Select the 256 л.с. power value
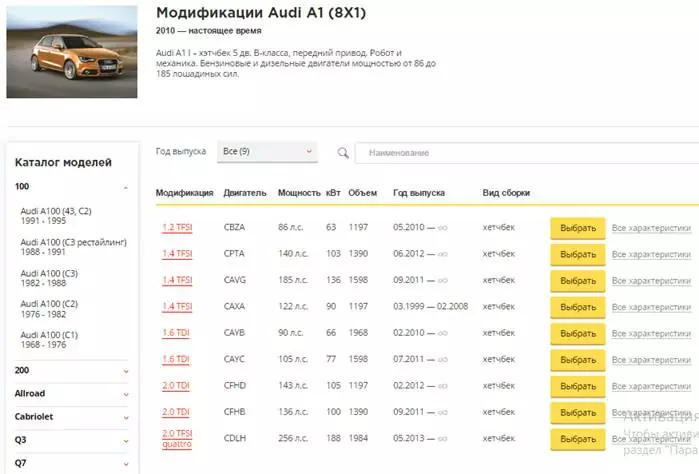This screenshot has width=699, height=474. pyautogui.click(x=293, y=438)
